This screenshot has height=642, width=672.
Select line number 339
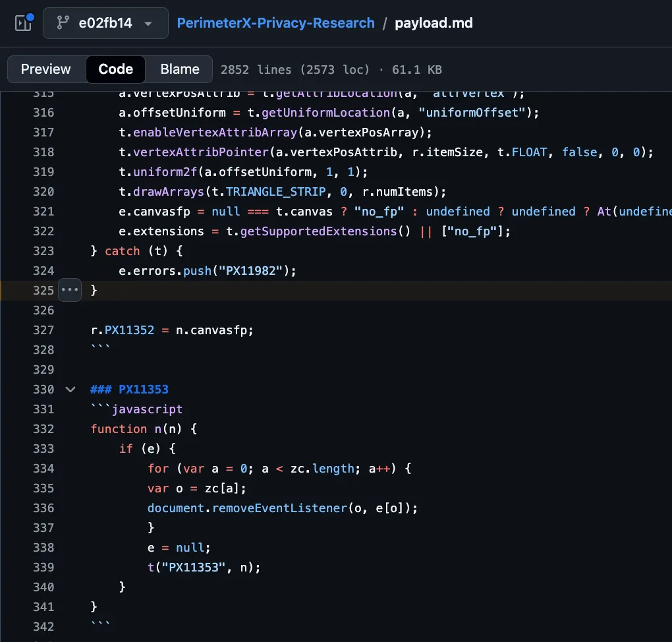click(x=43, y=568)
